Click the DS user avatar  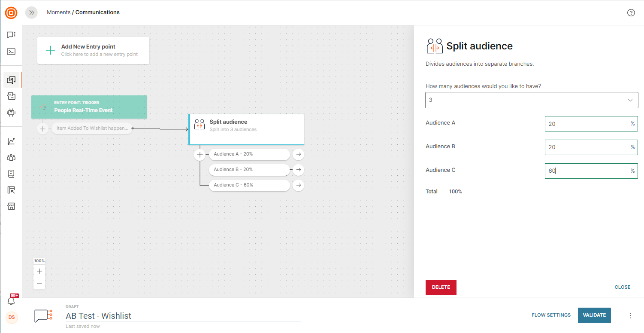[12, 318]
